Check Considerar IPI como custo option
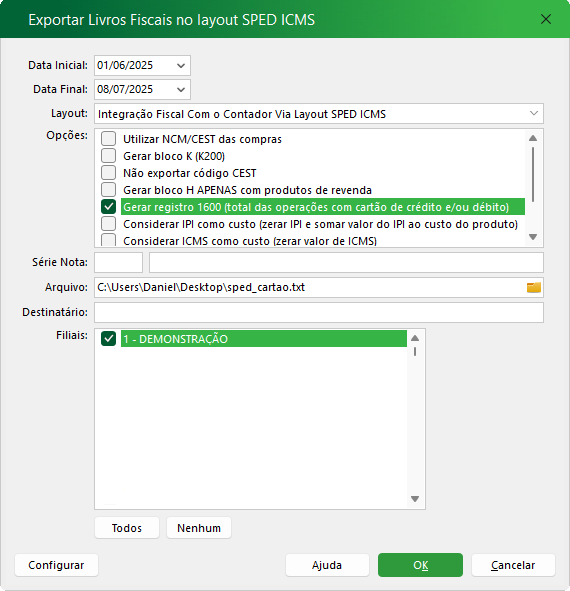The height and width of the screenshot is (591, 570). [x=108, y=224]
